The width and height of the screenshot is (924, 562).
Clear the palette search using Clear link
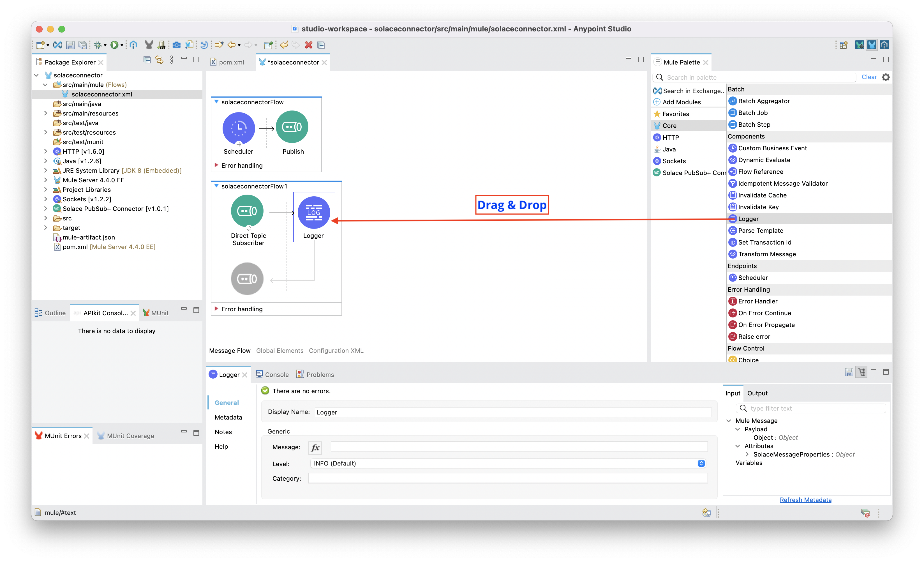pyautogui.click(x=869, y=77)
